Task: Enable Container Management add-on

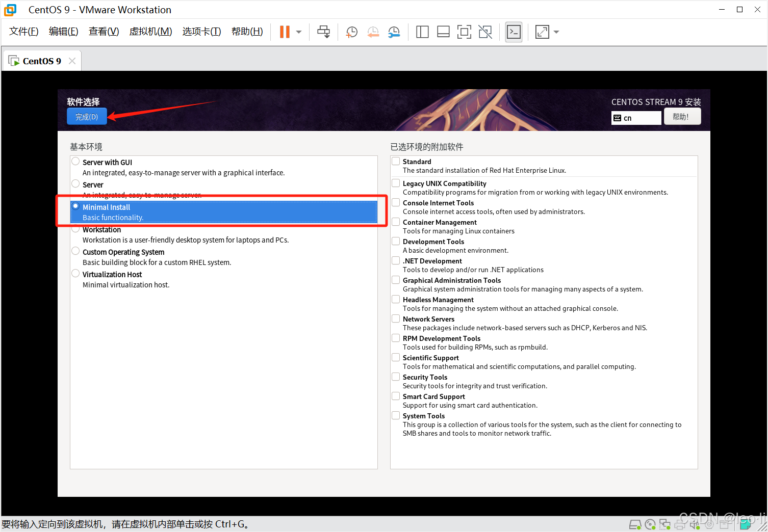Action: click(396, 222)
